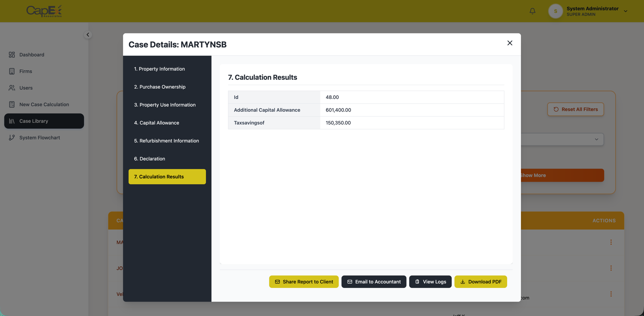Screen dimensions: 644x316
Task: Click the New Case Calculation calculator icon
Action: (x=12, y=104)
